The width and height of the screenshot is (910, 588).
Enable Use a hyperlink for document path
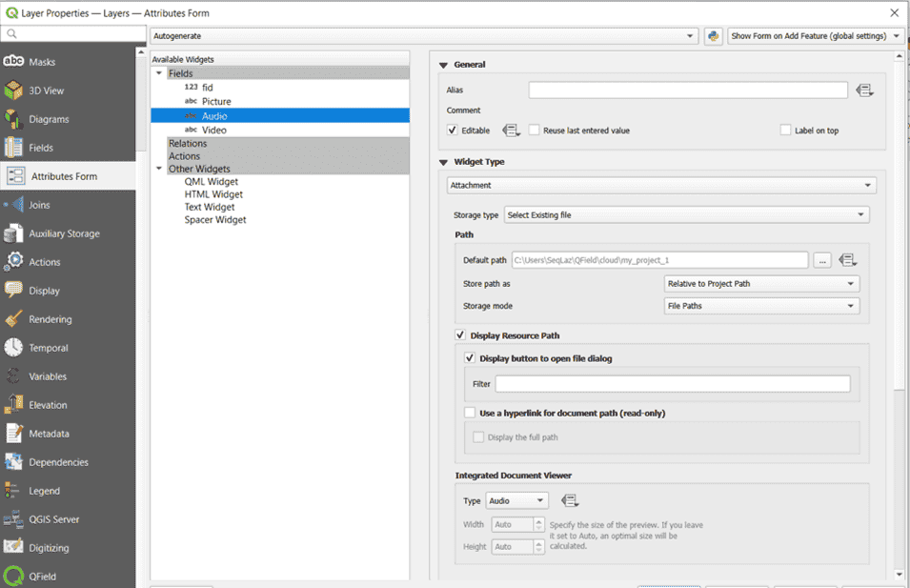tap(470, 413)
